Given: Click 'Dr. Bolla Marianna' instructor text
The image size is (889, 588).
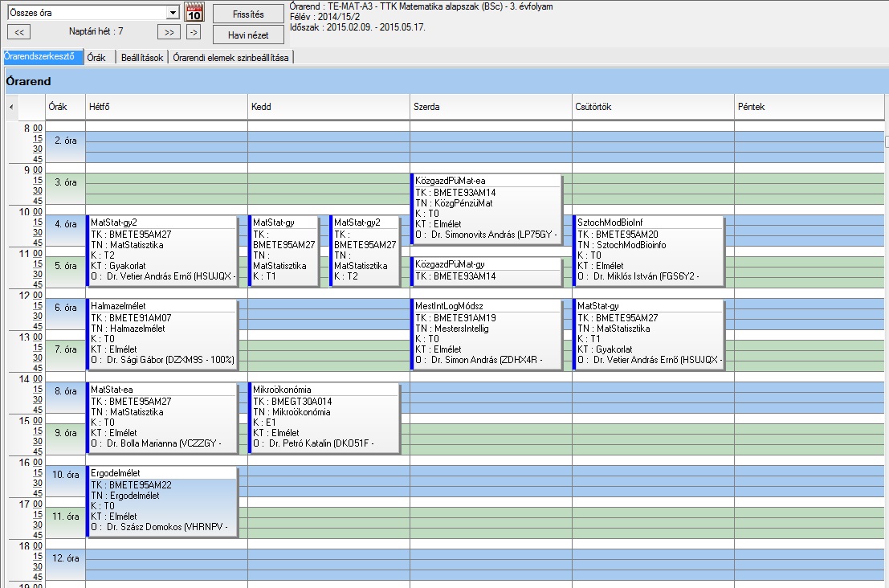Looking at the screenshot, I should (x=141, y=443).
